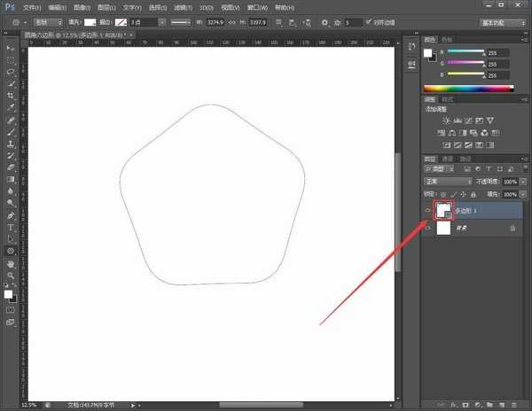
Task: Select the Horizontal Type tool
Action: 11,227
